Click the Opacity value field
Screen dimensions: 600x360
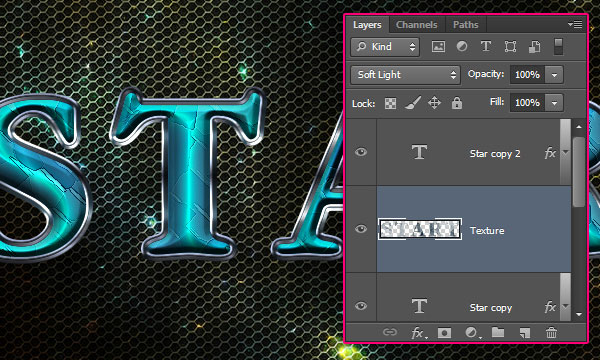527,75
